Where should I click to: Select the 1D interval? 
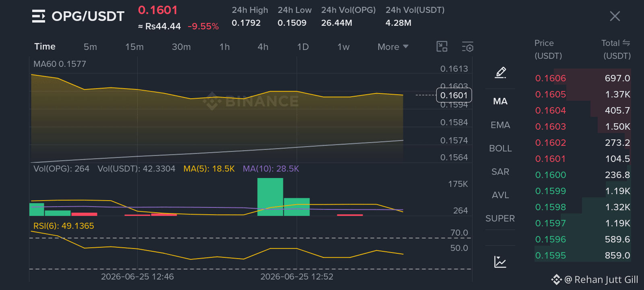(x=303, y=47)
